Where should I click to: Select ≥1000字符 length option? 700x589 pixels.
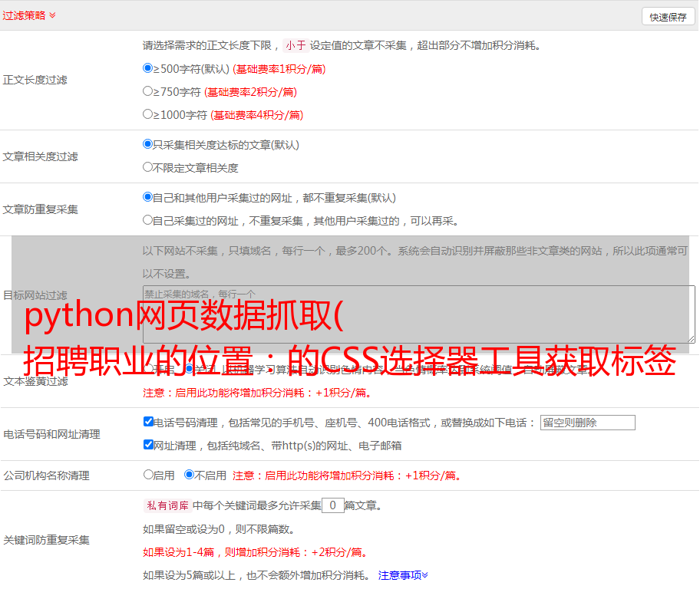(x=148, y=114)
